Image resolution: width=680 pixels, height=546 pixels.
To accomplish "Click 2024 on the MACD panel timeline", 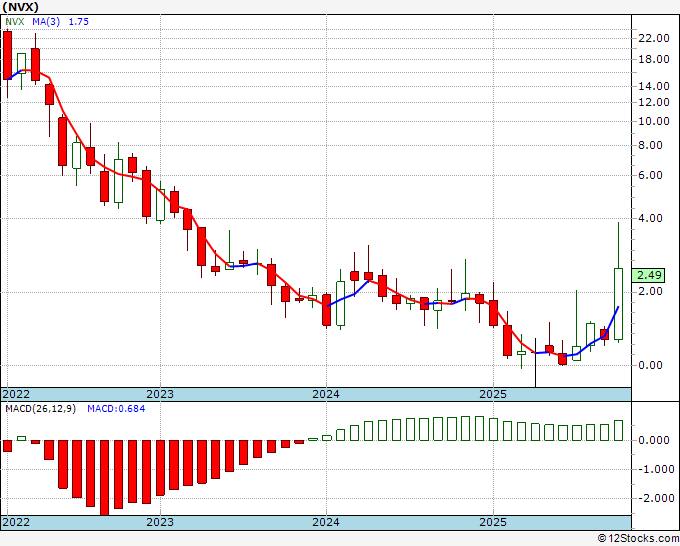I will pyautogui.click(x=326, y=522).
